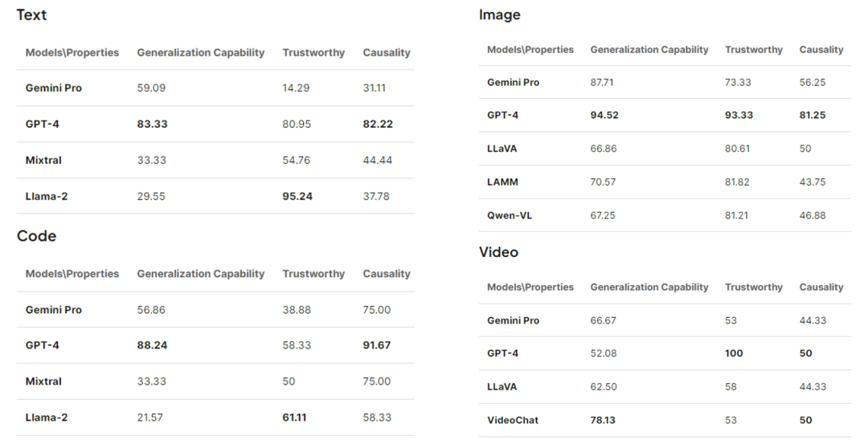Click the Image section heading
Screen dimensions: 868x444
point(500,15)
